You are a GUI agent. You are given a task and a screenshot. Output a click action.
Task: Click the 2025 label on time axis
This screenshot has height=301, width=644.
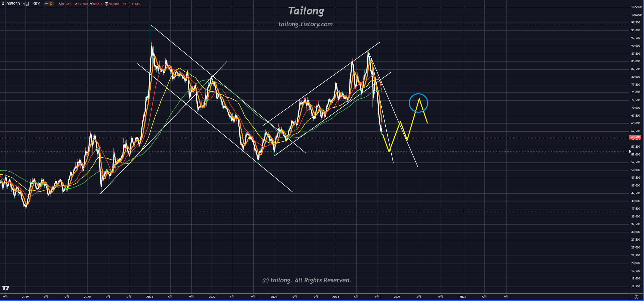point(397,297)
